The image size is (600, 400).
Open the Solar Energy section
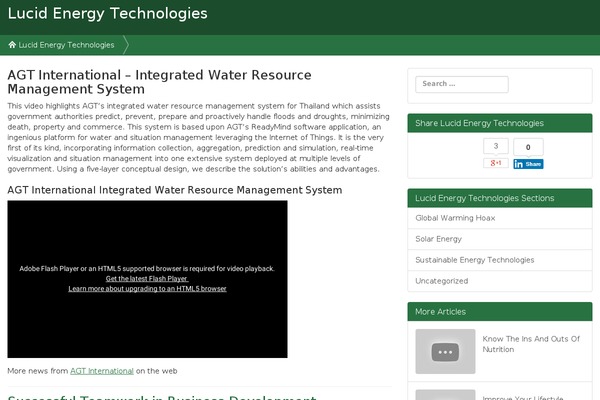click(x=439, y=239)
